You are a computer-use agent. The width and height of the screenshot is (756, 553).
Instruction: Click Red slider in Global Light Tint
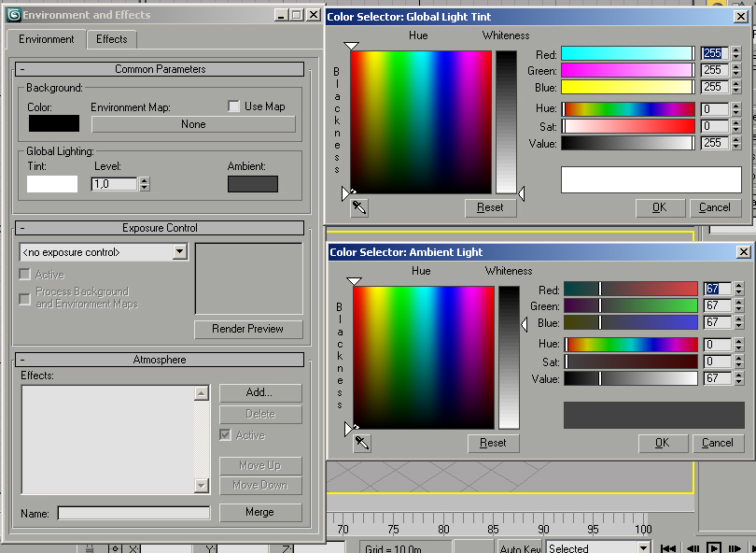tap(628, 53)
